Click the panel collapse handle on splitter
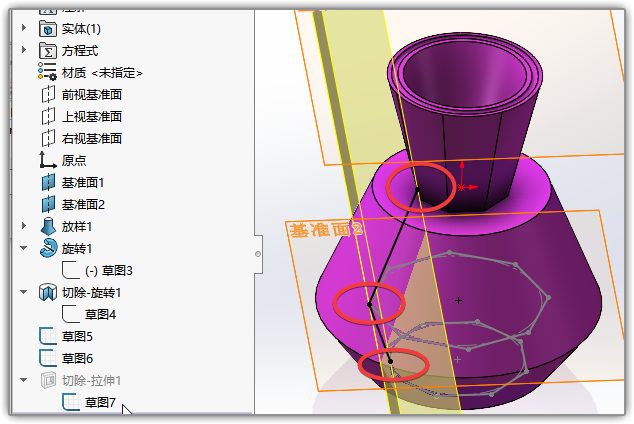This screenshot has height=424, width=634. (x=258, y=254)
